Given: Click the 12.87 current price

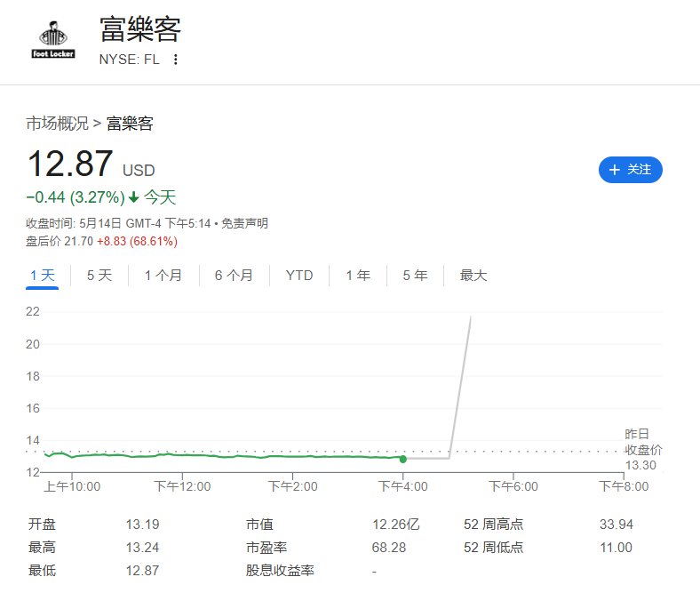Looking at the screenshot, I should [70, 164].
